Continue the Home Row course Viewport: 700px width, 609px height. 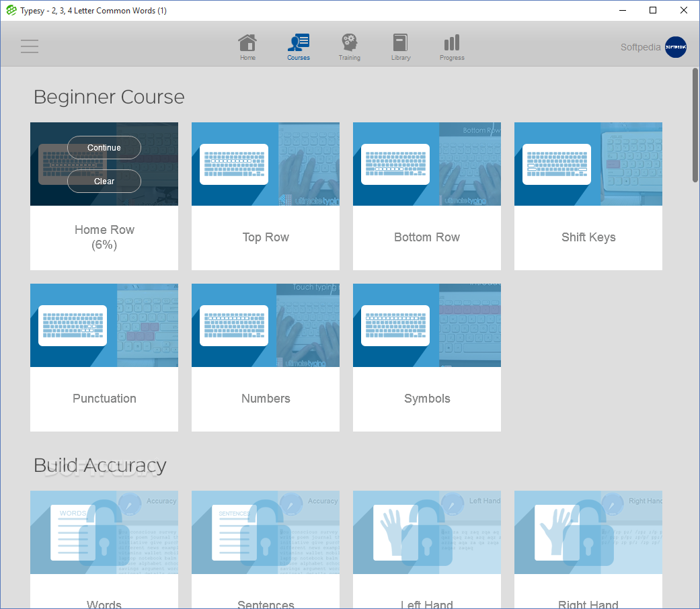104,148
